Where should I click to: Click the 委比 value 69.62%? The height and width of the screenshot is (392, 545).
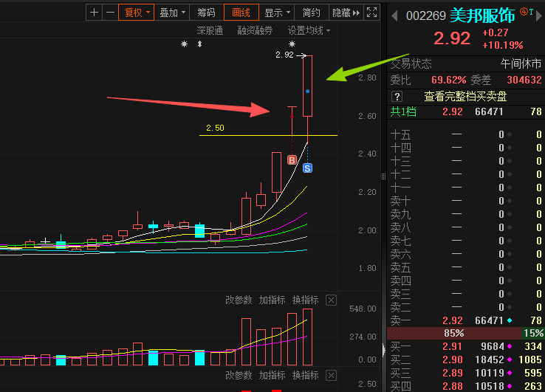coord(449,80)
